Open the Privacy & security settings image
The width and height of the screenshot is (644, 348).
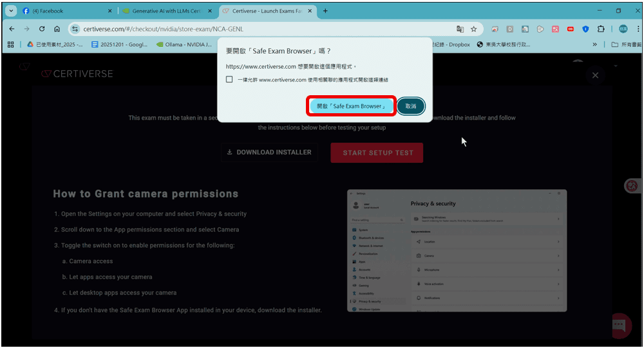click(457, 250)
